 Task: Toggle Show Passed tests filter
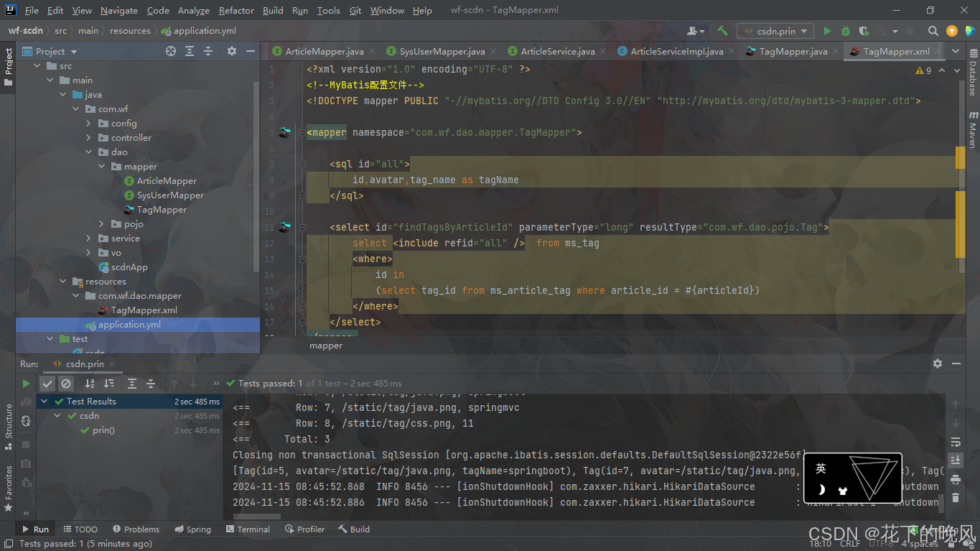tap(47, 384)
